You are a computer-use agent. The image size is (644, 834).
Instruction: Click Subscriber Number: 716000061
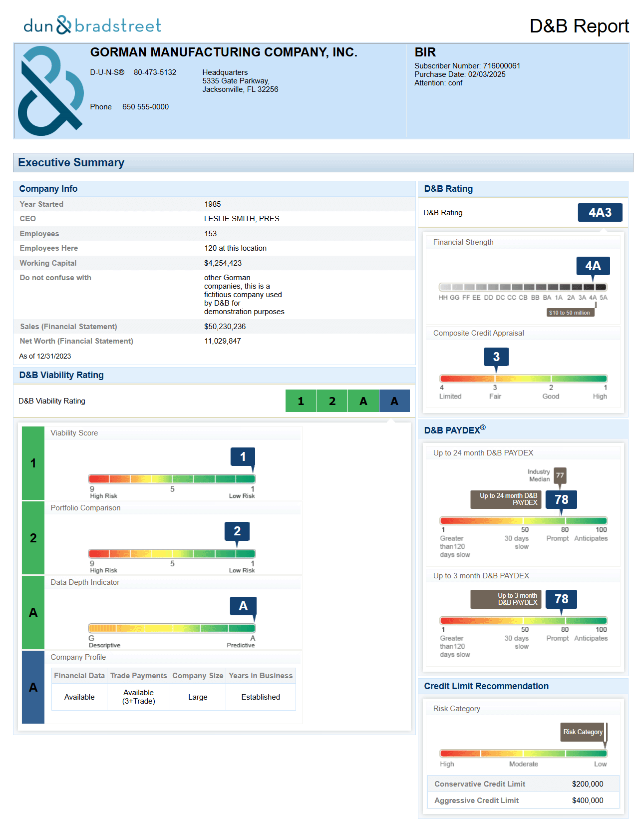pos(467,66)
